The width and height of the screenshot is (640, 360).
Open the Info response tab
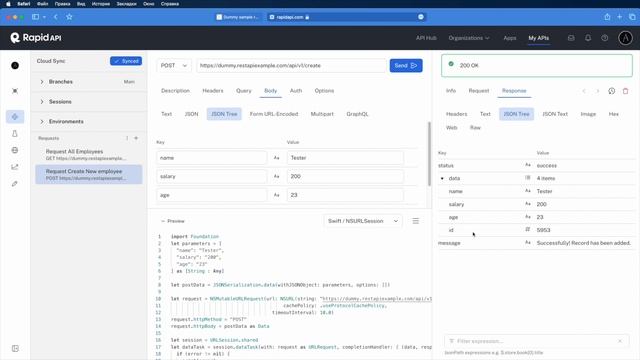point(451,91)
